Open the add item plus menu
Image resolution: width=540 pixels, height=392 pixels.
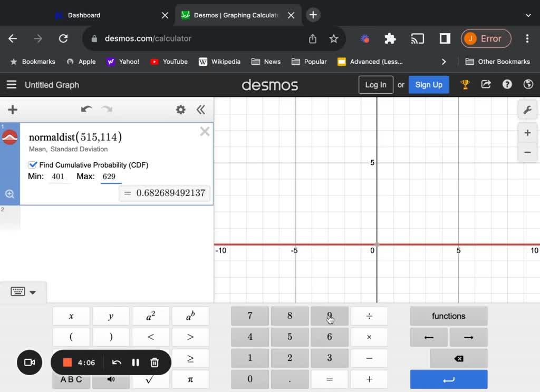pos(13,110)
